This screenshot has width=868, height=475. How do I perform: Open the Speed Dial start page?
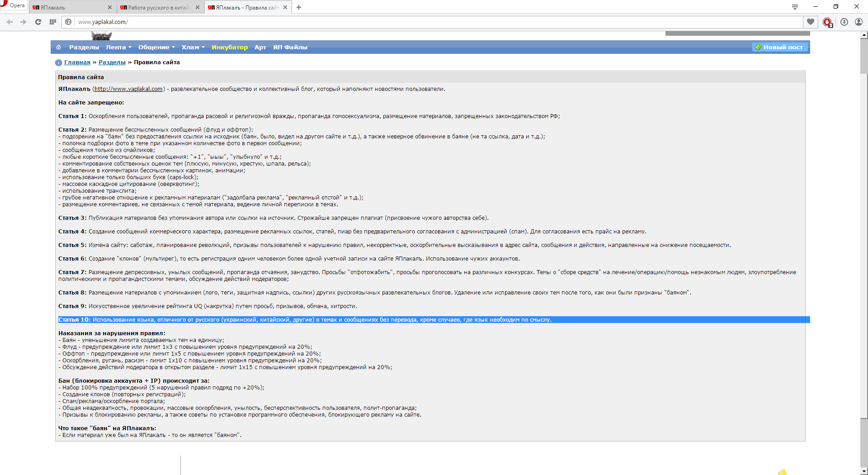(53, 22)
